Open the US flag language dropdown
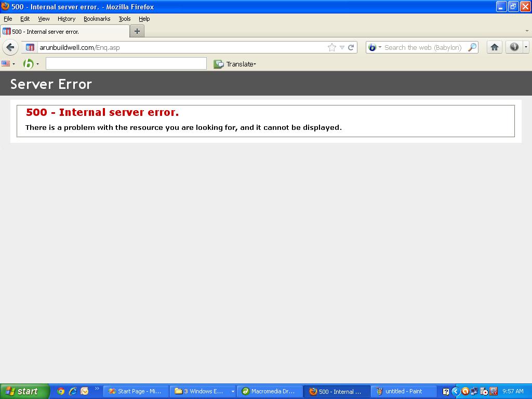The height and width of the screenshot is (399, 532). 8,64
